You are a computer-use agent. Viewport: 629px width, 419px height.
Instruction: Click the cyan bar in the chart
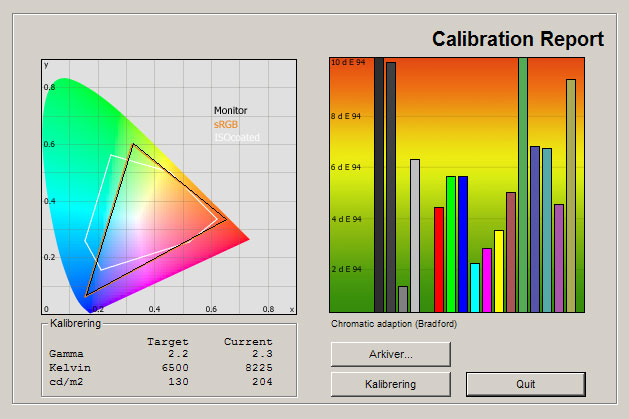tap(475, 287)
